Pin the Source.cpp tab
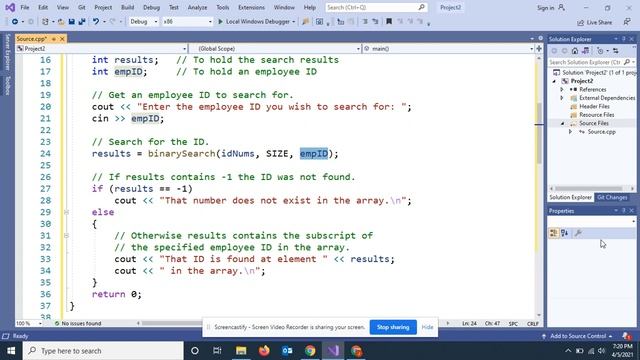The image size is (640, 360). 53,39
